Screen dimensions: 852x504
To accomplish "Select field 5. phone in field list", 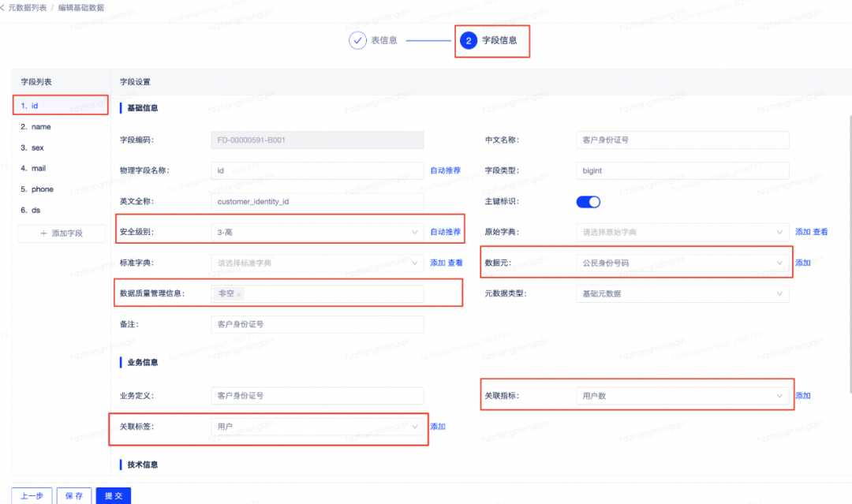I will point(35,189).
